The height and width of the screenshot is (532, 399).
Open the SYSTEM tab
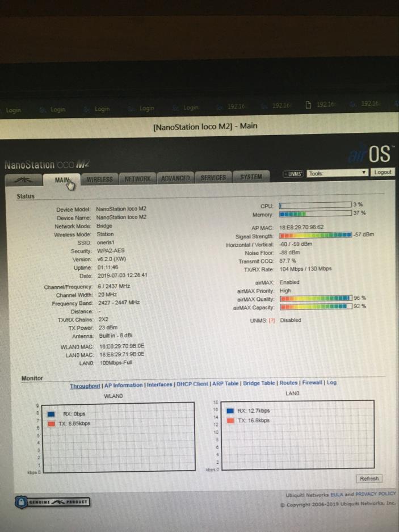pos(251,177)
